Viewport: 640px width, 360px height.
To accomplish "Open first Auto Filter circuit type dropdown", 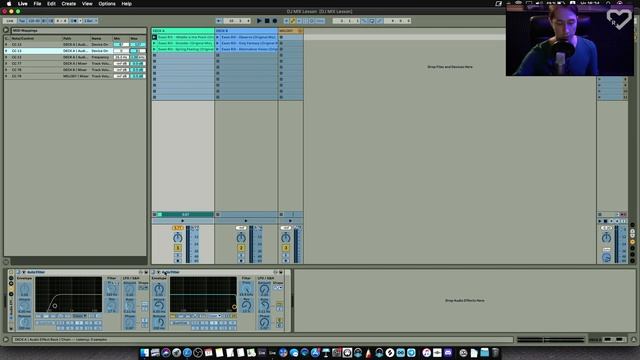I will point(80,316).
